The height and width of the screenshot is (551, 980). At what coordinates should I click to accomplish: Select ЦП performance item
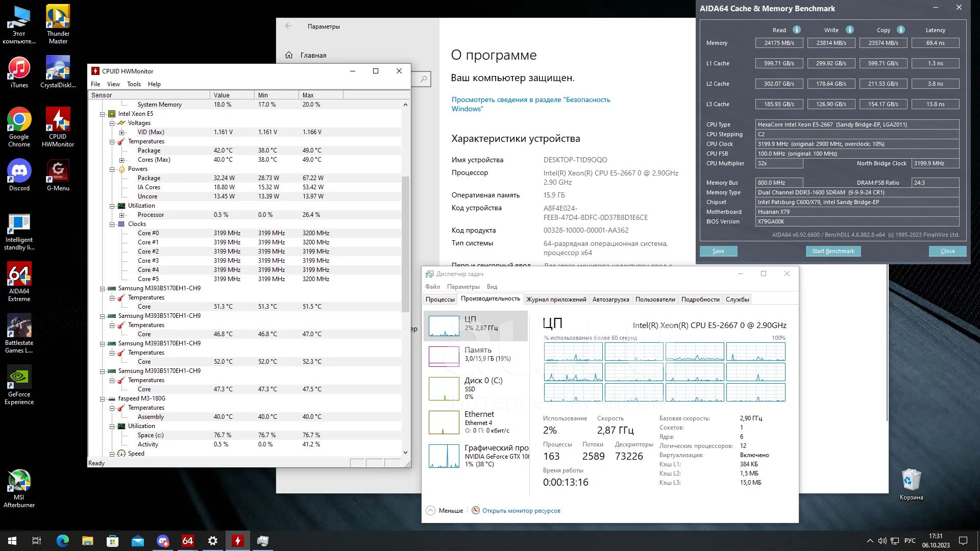[476, 326]
